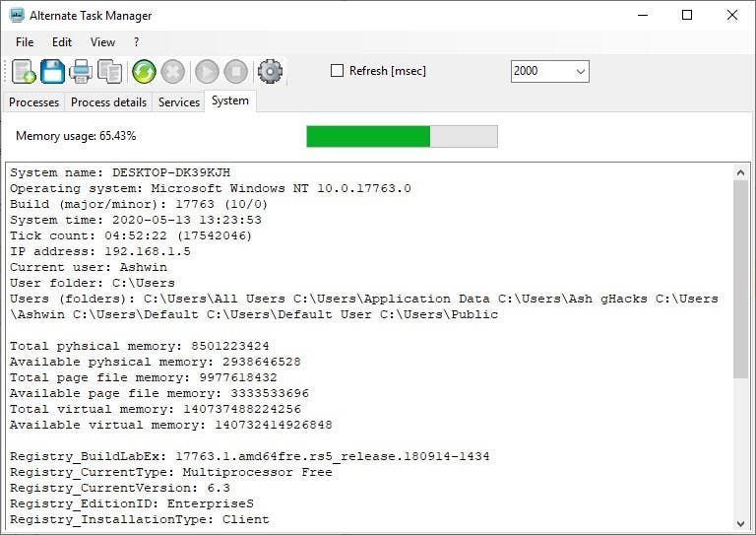Image resolution: width=756 pixels, height=535 pixels.
Task: Open the ? help menu
Action: (x=137, y=42)
